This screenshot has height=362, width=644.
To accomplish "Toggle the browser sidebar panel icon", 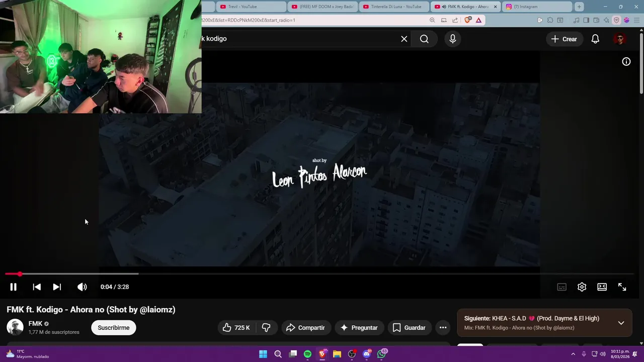I will [586, 20].
